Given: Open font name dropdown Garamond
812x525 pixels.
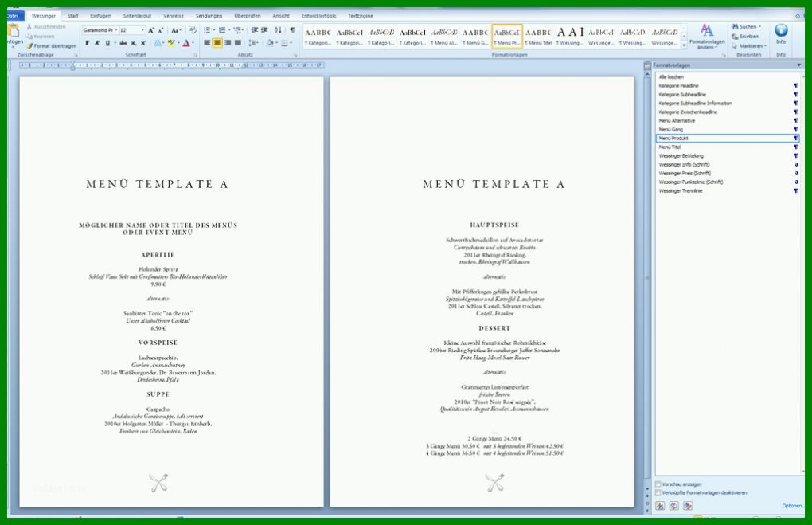Looking at the screenshot, I should 116,30.
